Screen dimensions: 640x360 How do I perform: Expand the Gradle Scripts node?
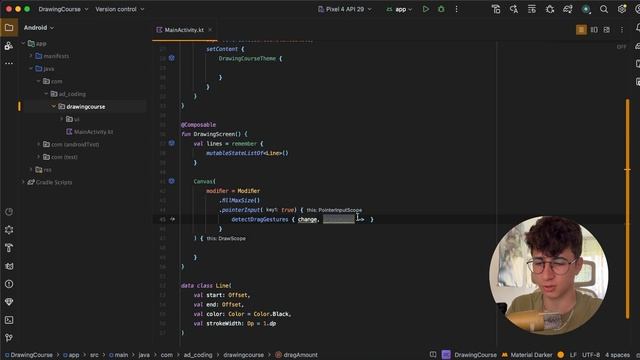point(23,182)
